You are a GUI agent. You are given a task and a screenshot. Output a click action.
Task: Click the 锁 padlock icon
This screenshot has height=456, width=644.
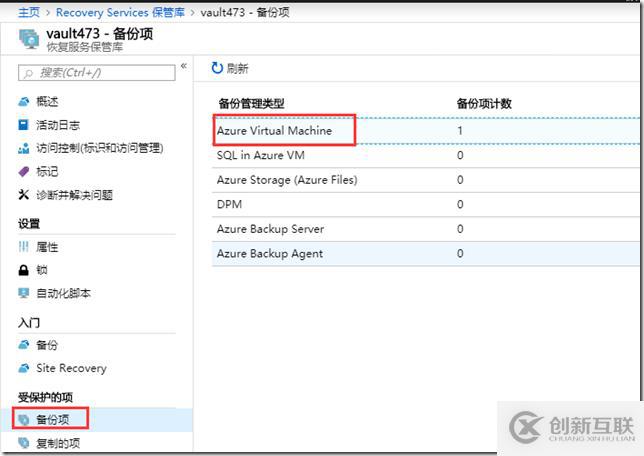click(x=24, y=270)
